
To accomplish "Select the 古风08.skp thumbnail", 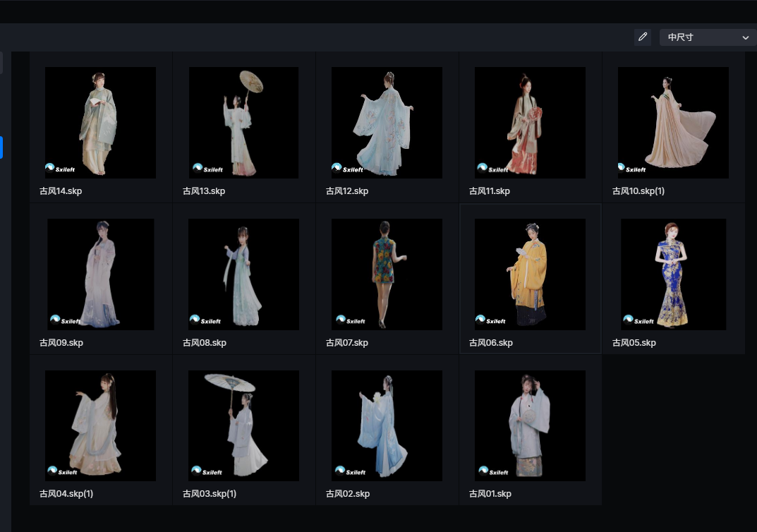I will click(243, 274).
